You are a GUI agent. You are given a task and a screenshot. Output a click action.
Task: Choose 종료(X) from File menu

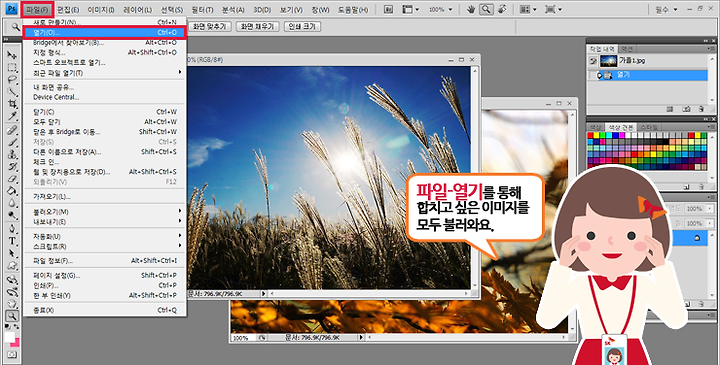[105, 310]
